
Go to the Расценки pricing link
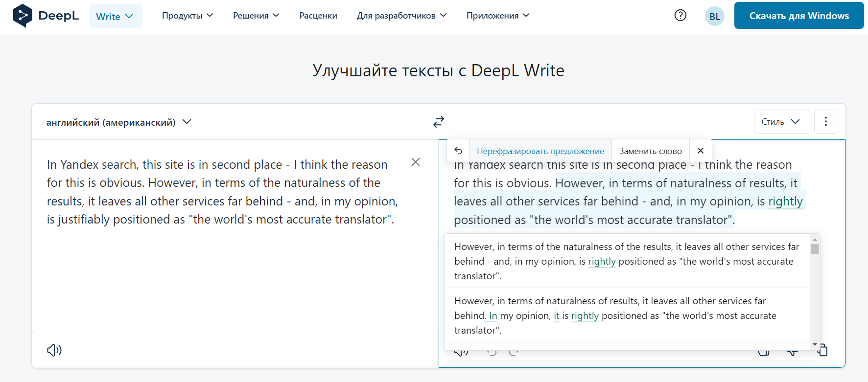click(318, 16)
